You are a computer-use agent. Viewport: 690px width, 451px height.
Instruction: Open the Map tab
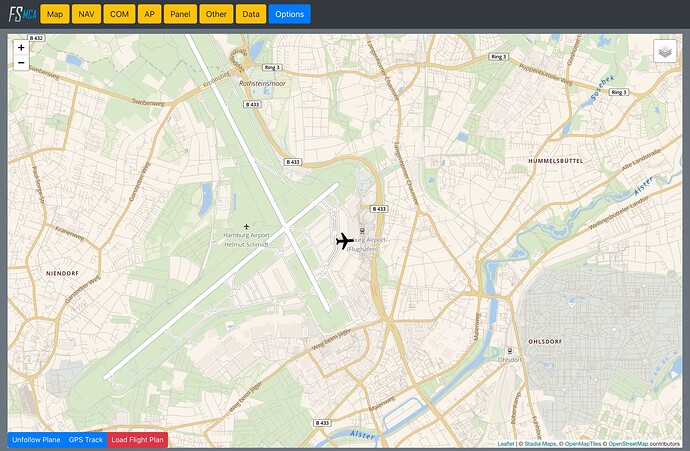click(x=55, y=14)
